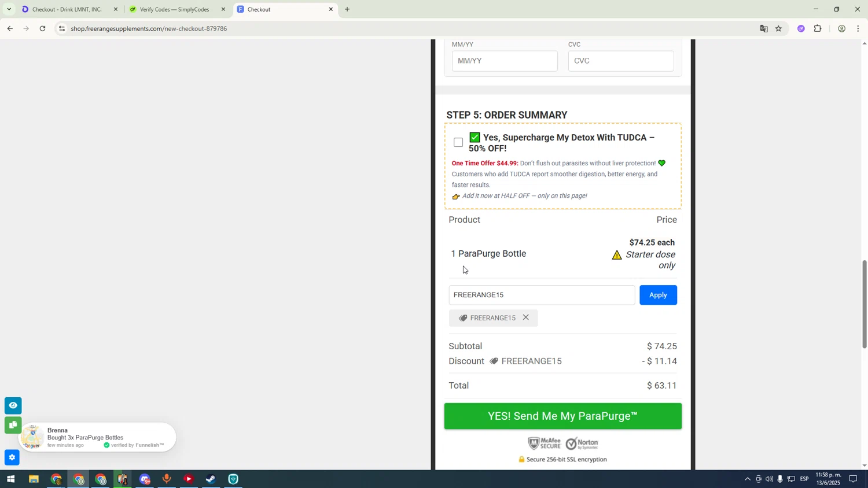Viewport: 868px width, 488px height.
Task: Click the McAfee Secure badge
Action: [x=544, y=443]
